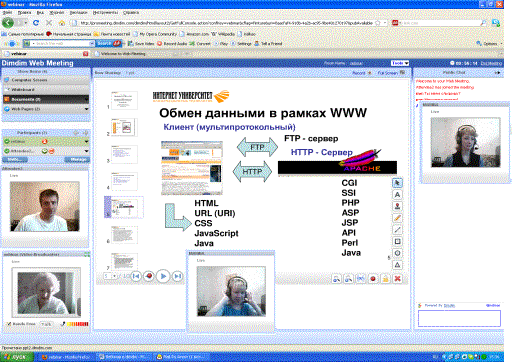Image resolution: width=512 pixels, height=362 pixels.
Task: Close the webinar browser tab
Action: click(85, 54)
